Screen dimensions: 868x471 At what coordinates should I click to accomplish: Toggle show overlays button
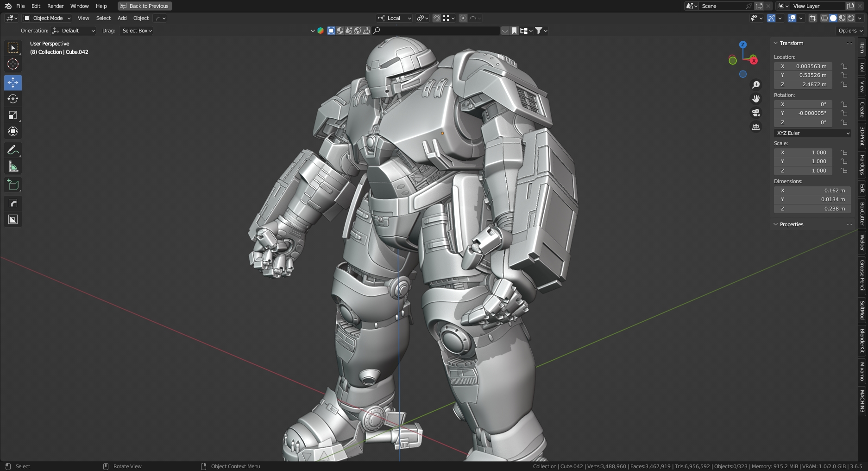coord(792,18)
